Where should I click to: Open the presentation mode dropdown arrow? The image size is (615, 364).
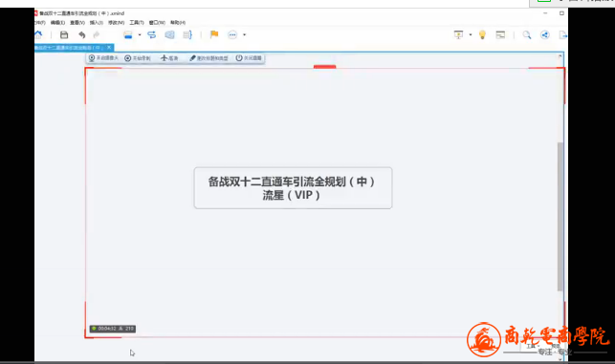click(471, 35)
